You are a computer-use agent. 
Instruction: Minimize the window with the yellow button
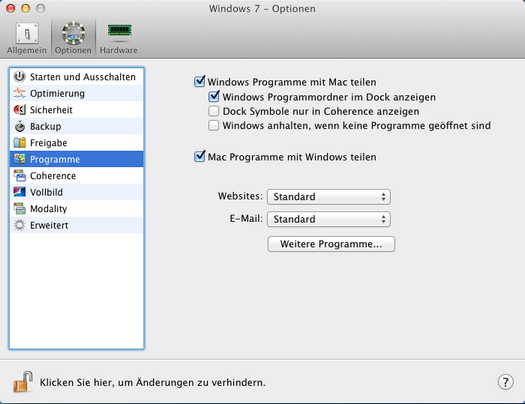click(x=25, y=8)
